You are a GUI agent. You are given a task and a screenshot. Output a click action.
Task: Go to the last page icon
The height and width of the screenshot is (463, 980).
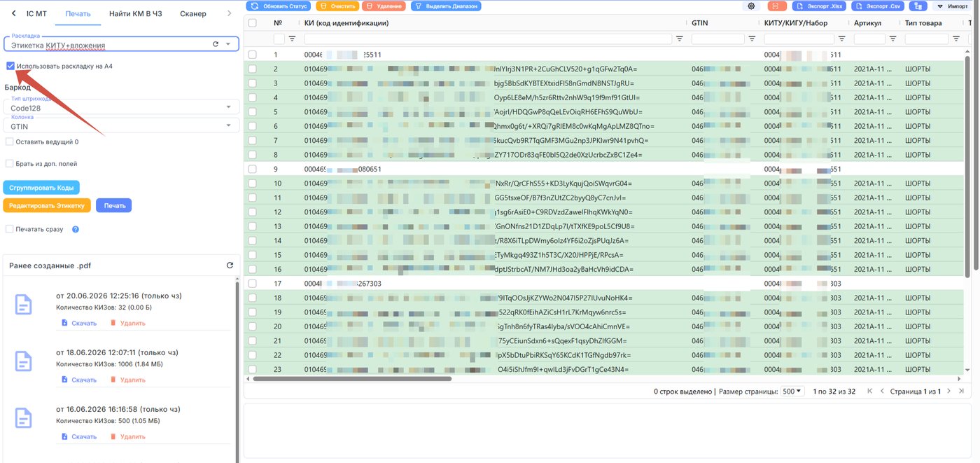click(961, 391)
